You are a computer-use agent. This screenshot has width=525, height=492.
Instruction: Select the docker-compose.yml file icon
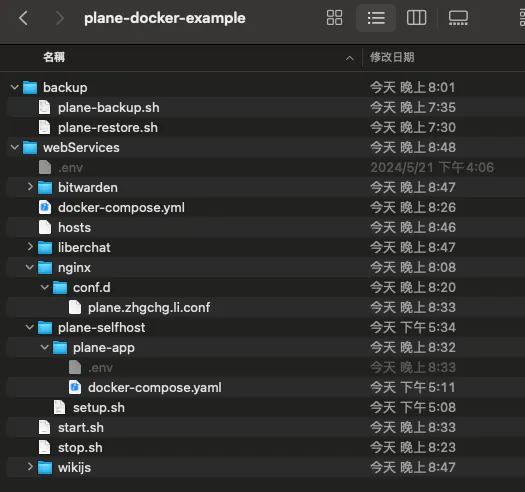click(x=45, y=207)
